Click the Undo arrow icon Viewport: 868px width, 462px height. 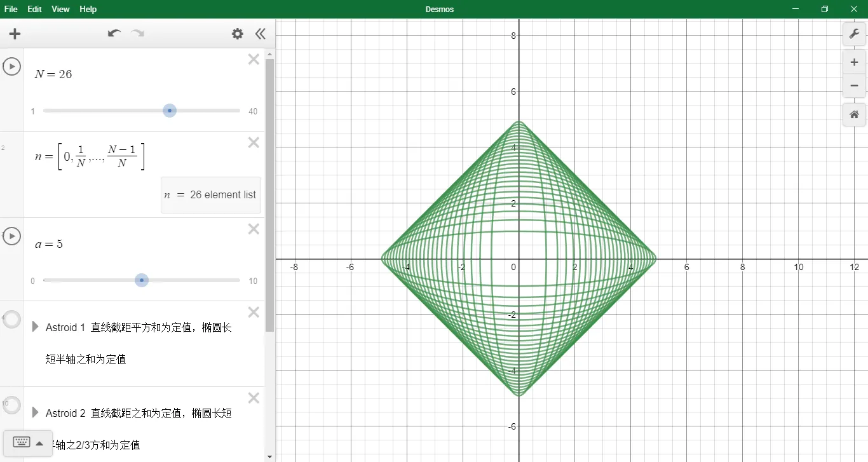[114, 34]
